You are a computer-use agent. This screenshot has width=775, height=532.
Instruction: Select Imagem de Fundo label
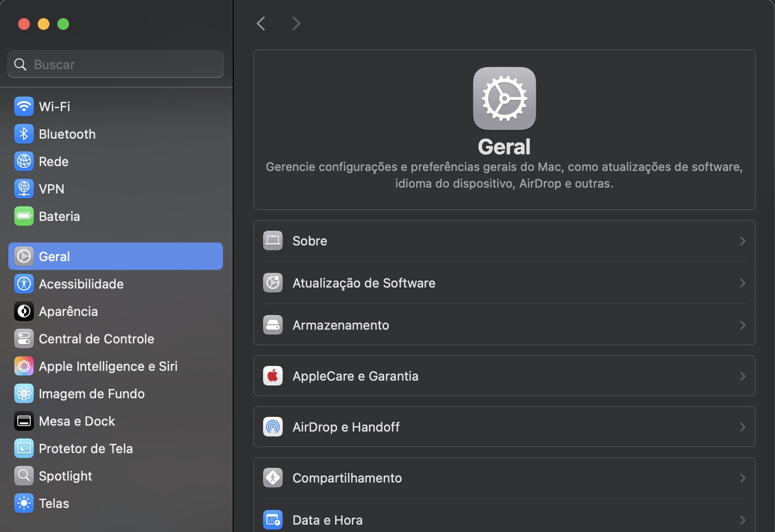[x=92, y=394]
